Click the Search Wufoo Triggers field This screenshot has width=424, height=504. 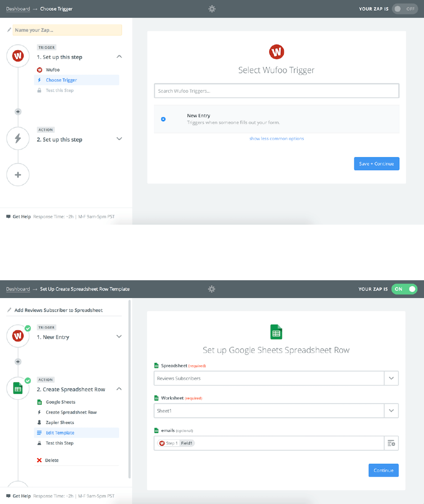[276, 91]
